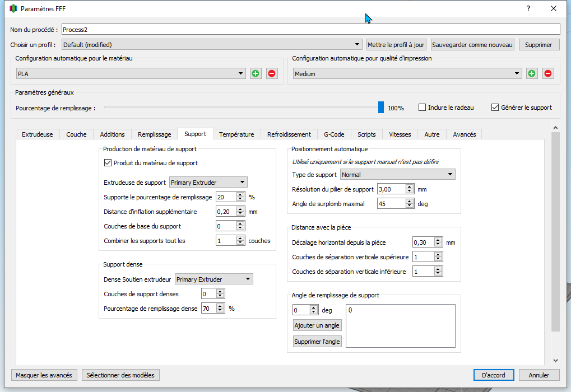Click the Paramètres FFF window app icon
This screenshot has width=571, height=392.
click(x=14, y=9)
